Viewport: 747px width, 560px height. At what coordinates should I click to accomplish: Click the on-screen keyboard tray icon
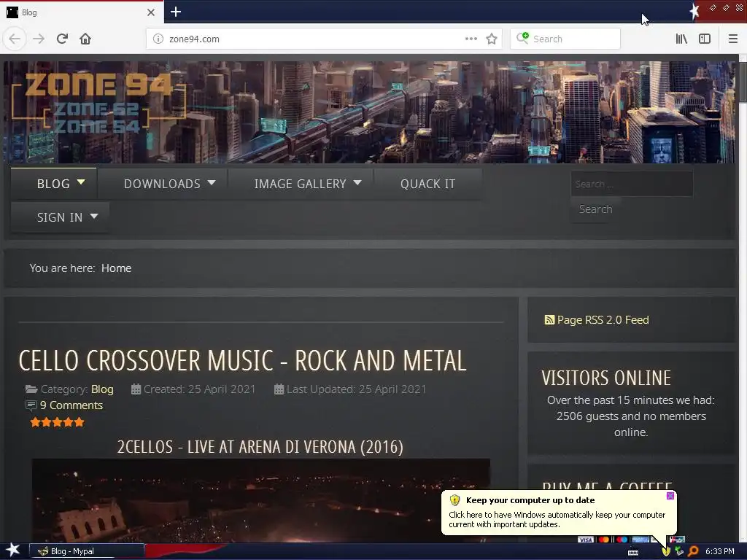[x=633, y=553]
